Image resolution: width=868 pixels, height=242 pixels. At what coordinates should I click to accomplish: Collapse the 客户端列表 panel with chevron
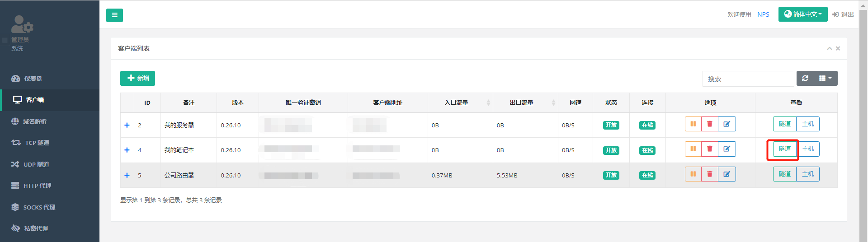tap(829, 49)
